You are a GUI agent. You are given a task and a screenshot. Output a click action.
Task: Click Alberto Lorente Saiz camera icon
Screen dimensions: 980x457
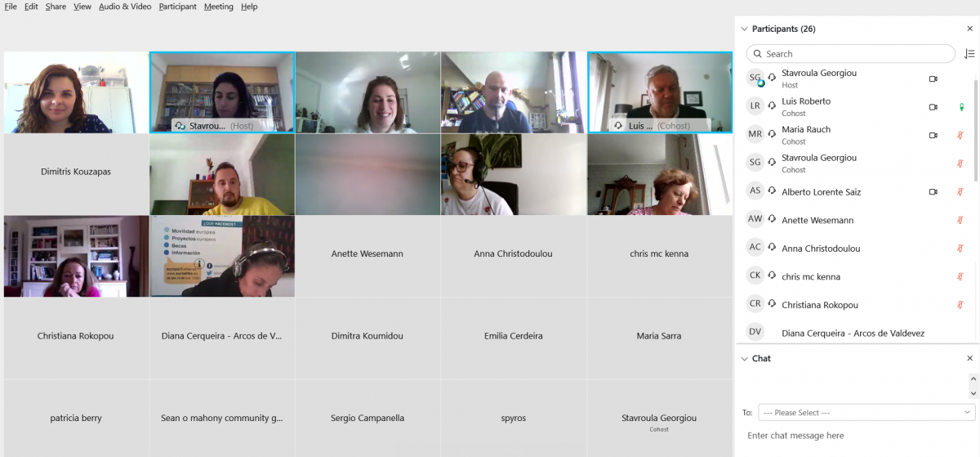[x=933, y=192]
